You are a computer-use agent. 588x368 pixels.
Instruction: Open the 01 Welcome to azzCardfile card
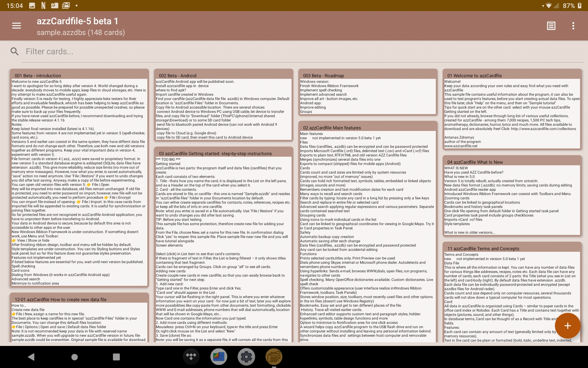pyautogui.click(x=512, y=109)
